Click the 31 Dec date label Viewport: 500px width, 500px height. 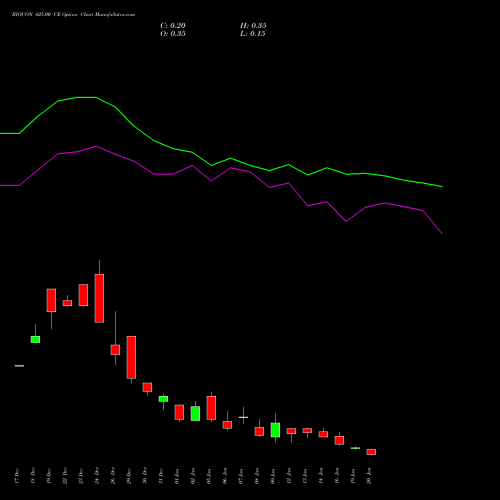(161, 476)
